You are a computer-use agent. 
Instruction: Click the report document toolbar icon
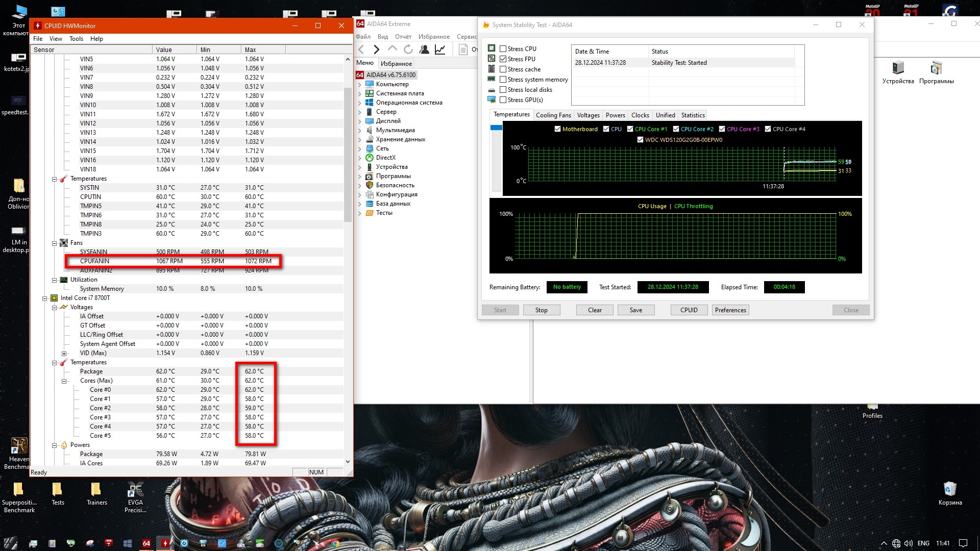pos(463,49)
